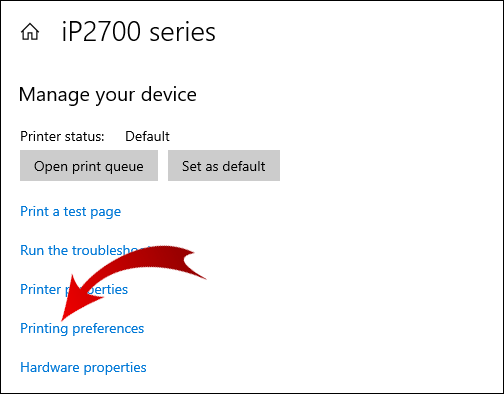Print a test page
Screen dimensions: 504x394
(x=70, y=212)
